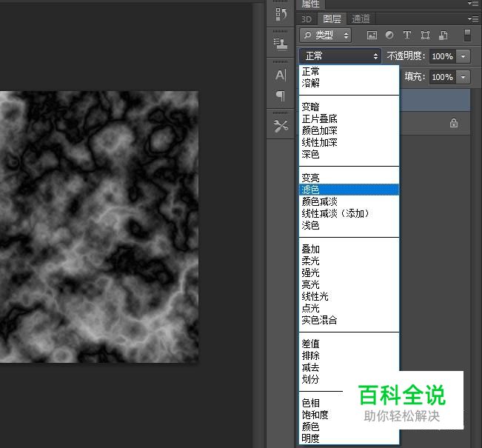Open the Tool Presets panel icon
This screenshot has width=482, height=448.
point(281,126)
